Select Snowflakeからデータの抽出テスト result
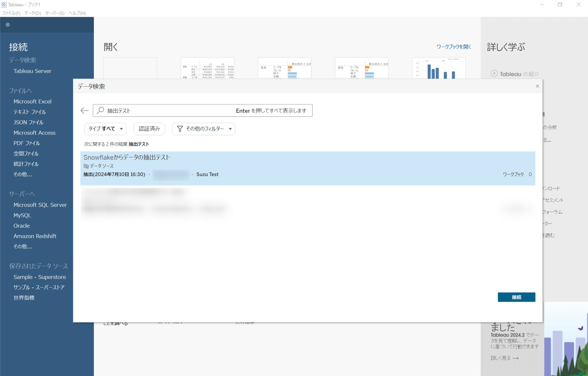This screenshot has height=376, width=588. (x=308, y=168)
